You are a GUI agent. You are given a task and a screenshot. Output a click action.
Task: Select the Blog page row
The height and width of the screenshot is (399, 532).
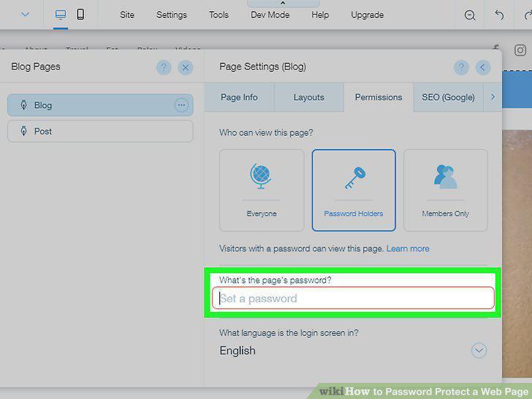(100, 105)
